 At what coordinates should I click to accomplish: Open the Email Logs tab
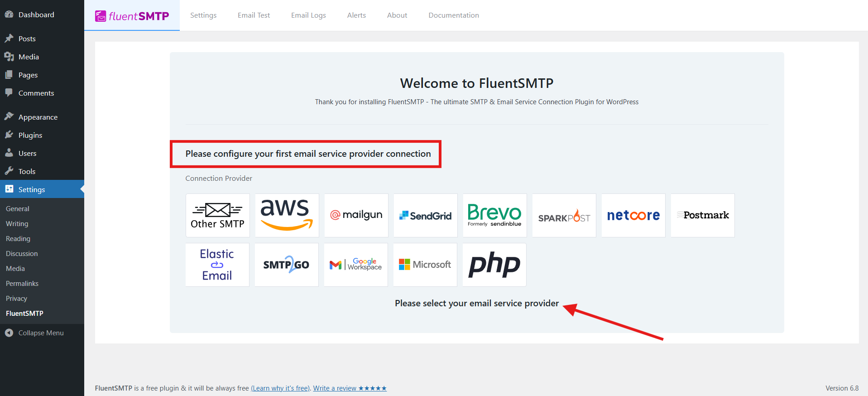(308, 15)
